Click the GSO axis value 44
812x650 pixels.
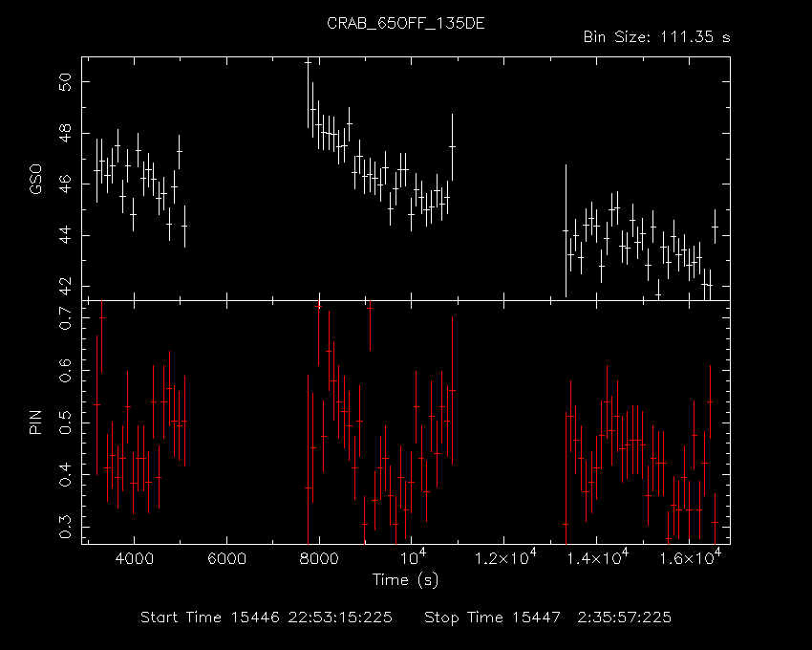[66, 235]
